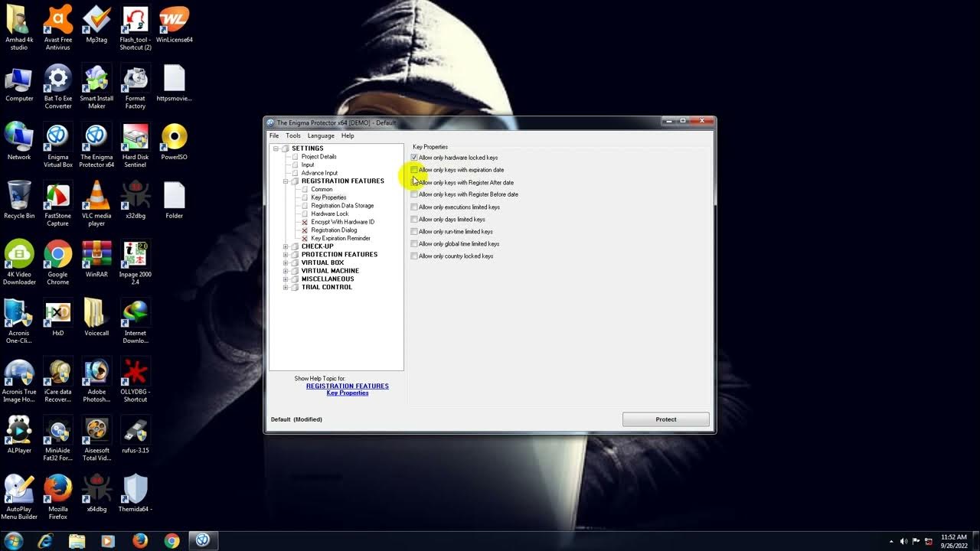This screenshot has height=551, width=980.
Task: Collapse the SETTINGS tree node
Action: [x=276, y=148]
